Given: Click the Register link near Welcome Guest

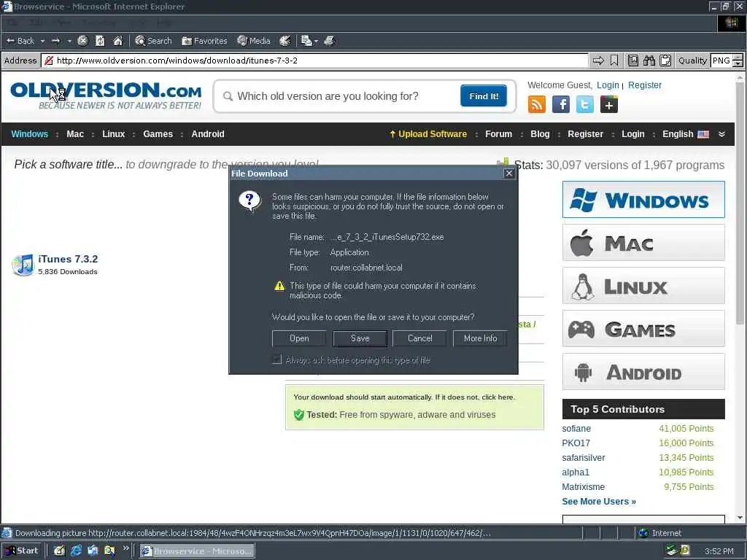Looking at the screenshot, I should click(645, 85).
